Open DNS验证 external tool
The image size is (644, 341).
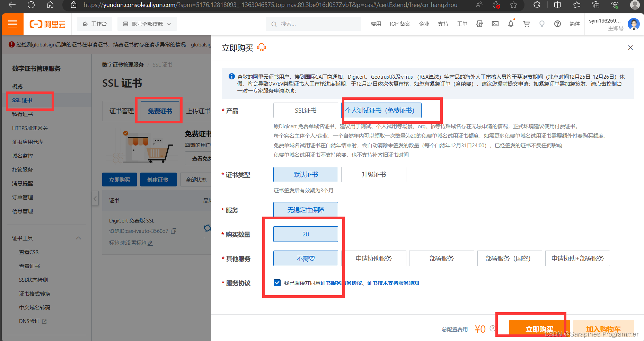coord(33,321)
